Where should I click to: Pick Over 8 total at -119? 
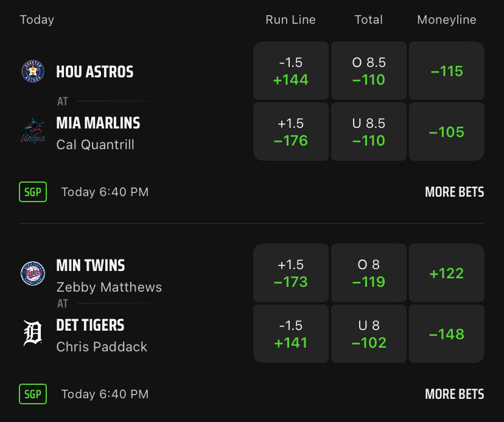369,273
